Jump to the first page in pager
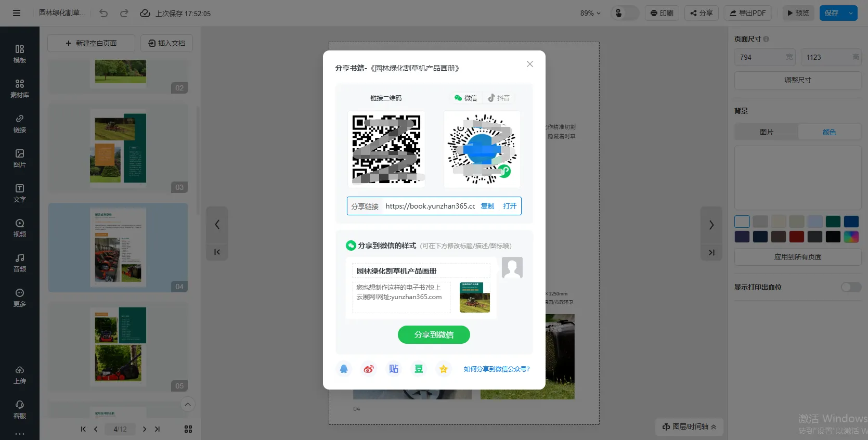868x440 pixels. tap(83, 429)
